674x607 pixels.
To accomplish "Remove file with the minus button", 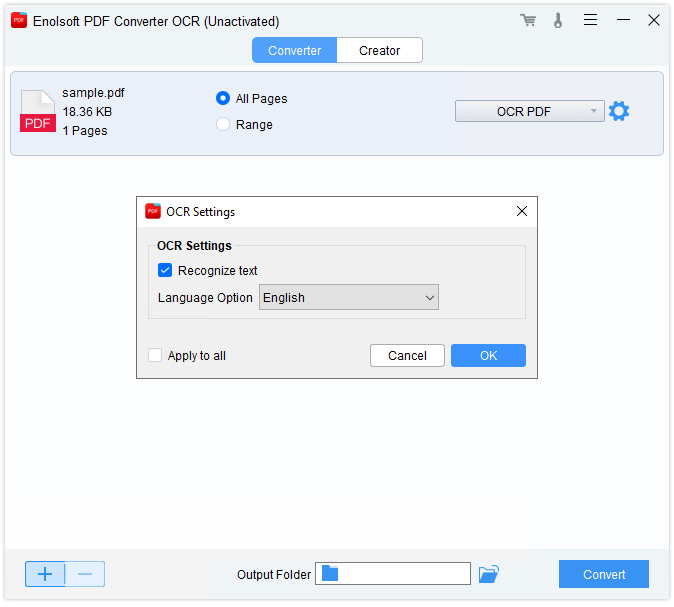I will coord(85,574).
